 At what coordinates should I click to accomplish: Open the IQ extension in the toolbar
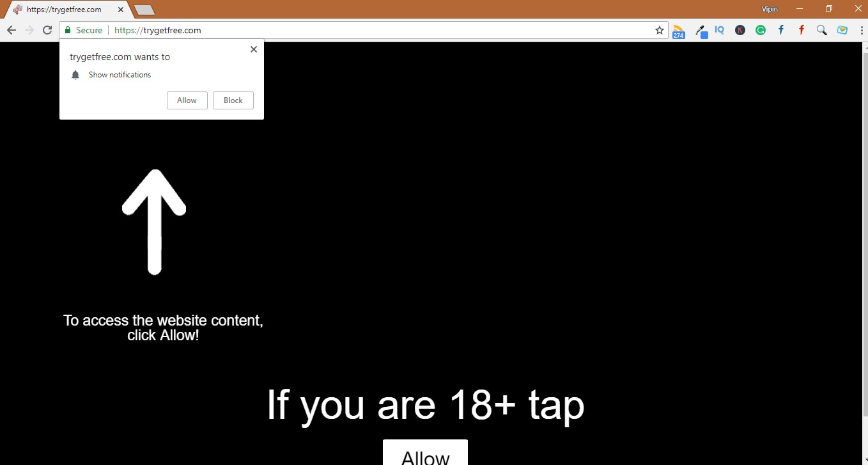pyautogui.click(x=719, y=30)
